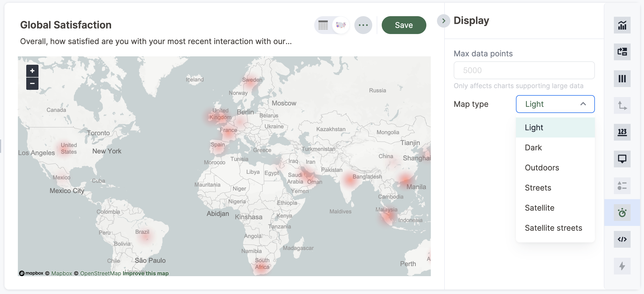
Task: Focus the Max data points input field
Action: click(524, 70)
